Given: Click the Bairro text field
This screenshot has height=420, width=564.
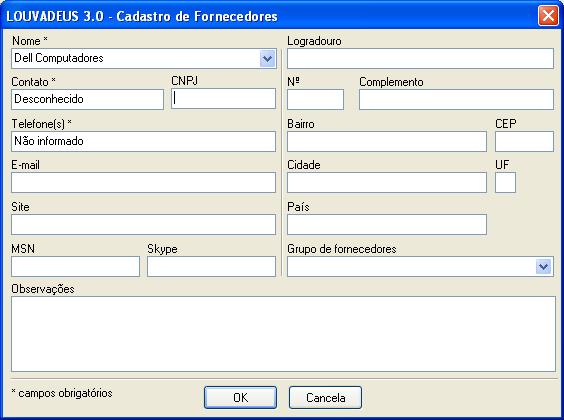Looking at the screenshot, I should [x=387, y=141].
